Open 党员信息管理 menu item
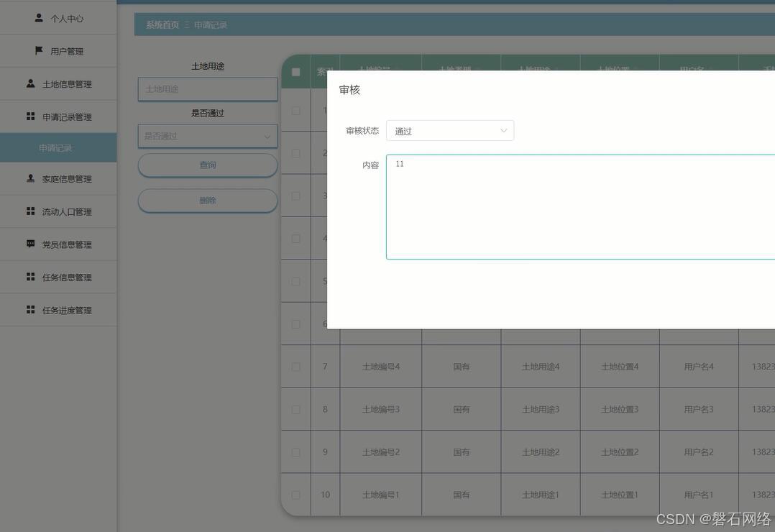Viewport: 775px width, 532px height. point(58,244)
